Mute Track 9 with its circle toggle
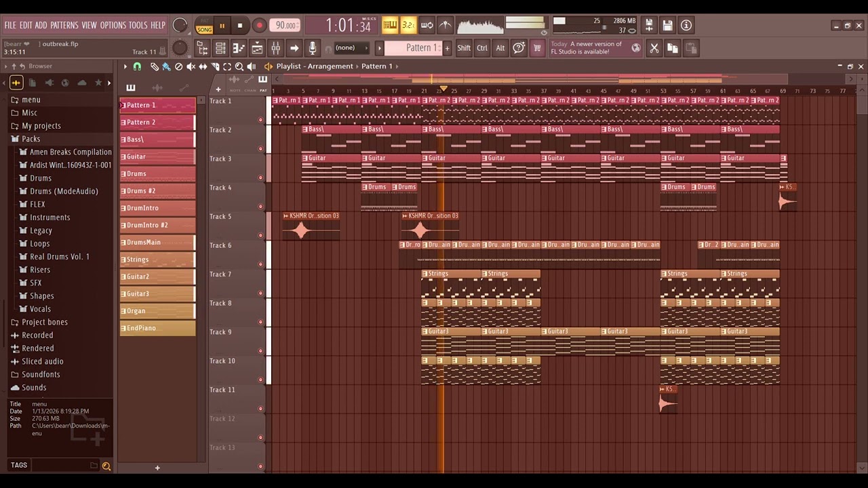This screenshot has height=488, width=868. [260, 351]
